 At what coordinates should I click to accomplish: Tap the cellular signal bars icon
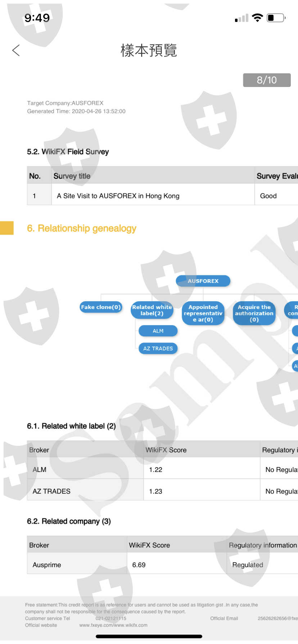click(x=241, y=18)
